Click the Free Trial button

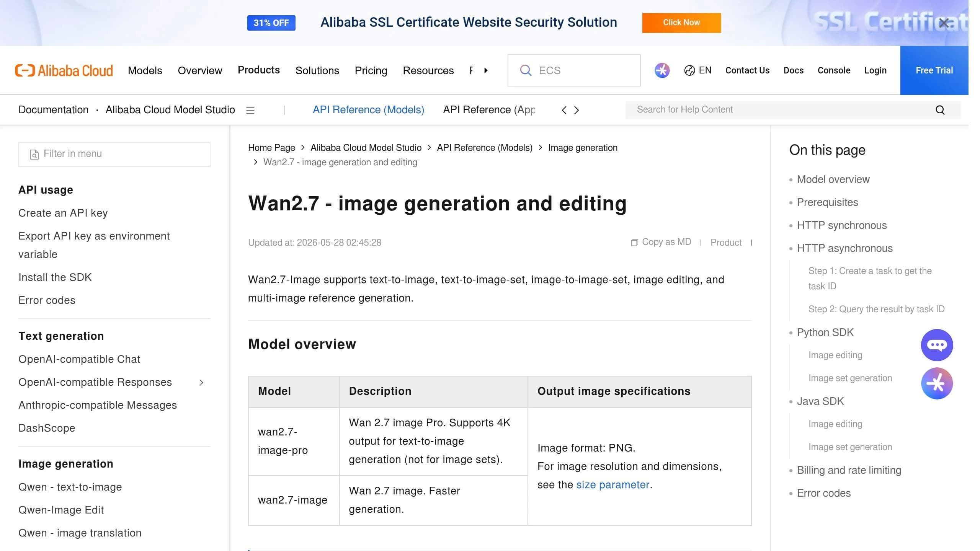(934, 70)
